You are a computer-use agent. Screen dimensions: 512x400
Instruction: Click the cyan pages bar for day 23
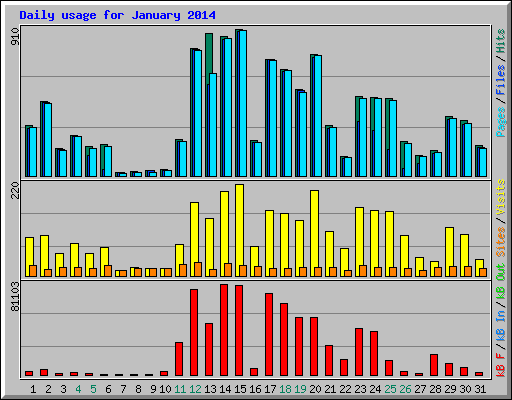tap(363, 137)
